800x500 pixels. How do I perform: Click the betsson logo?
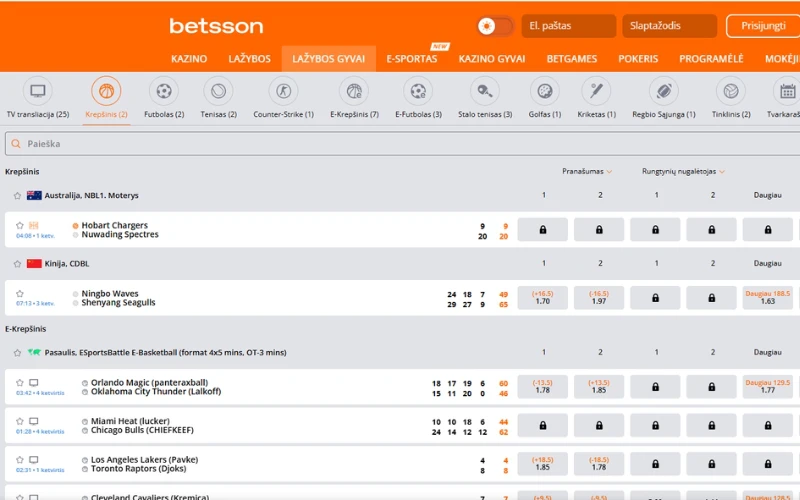216,26
